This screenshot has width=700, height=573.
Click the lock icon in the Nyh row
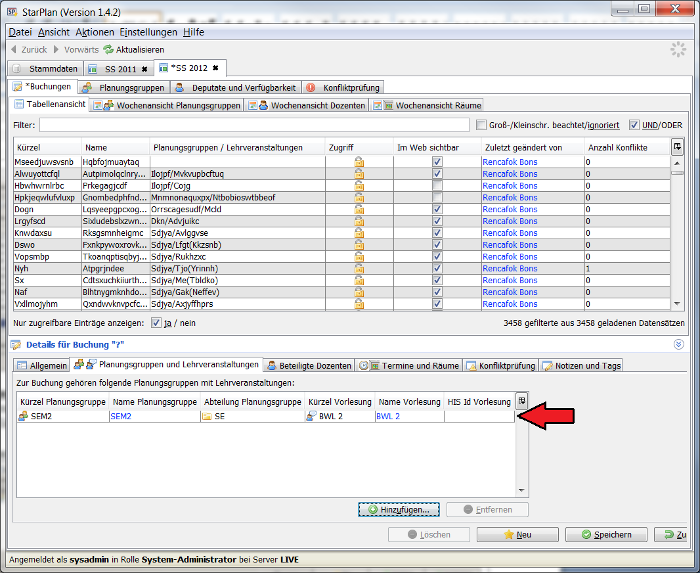359,269
